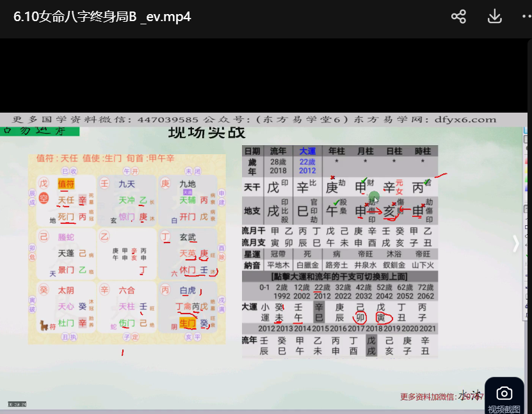Click the 點擊大運和流年 instruction bar

(x=340, y=276)
